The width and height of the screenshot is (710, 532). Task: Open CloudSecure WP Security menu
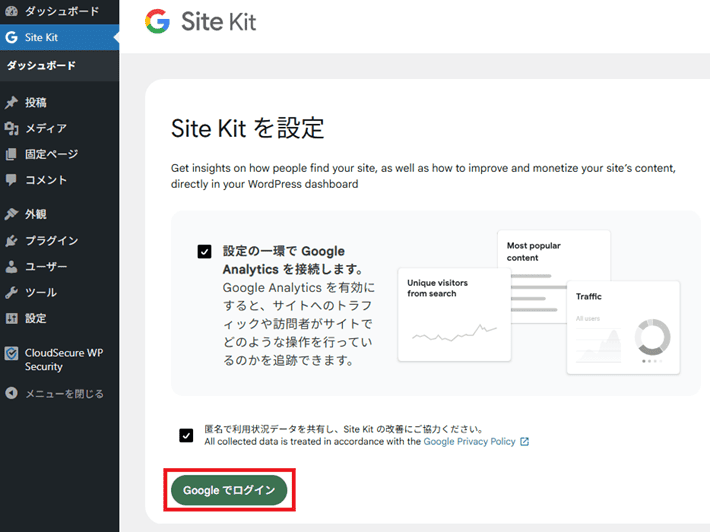tap(59, 359)
